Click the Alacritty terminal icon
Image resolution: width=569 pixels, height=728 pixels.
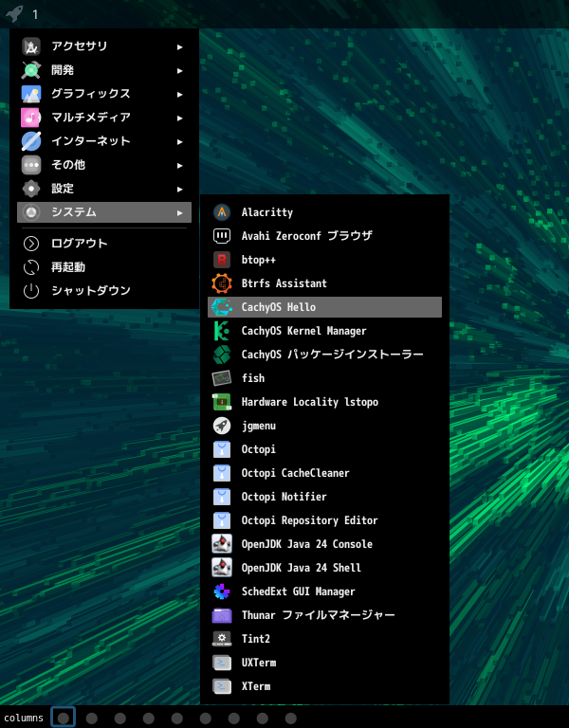pyautogui.click(x=222, y=212)
